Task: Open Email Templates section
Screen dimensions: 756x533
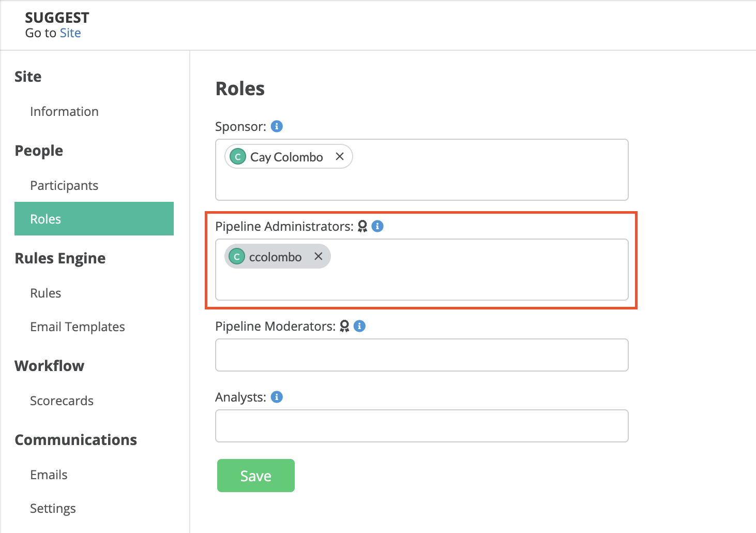Action: (x=78, y=327)
